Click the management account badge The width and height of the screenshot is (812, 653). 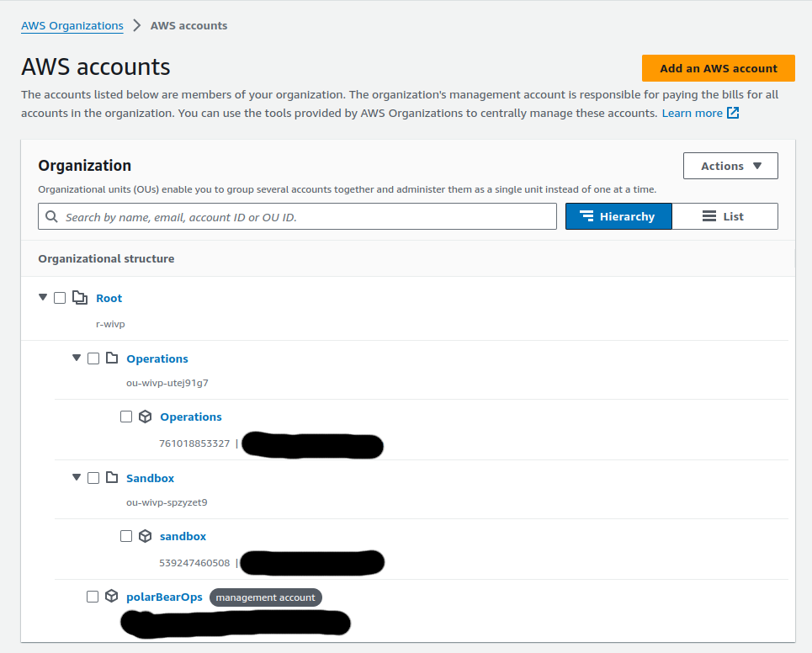266,597
